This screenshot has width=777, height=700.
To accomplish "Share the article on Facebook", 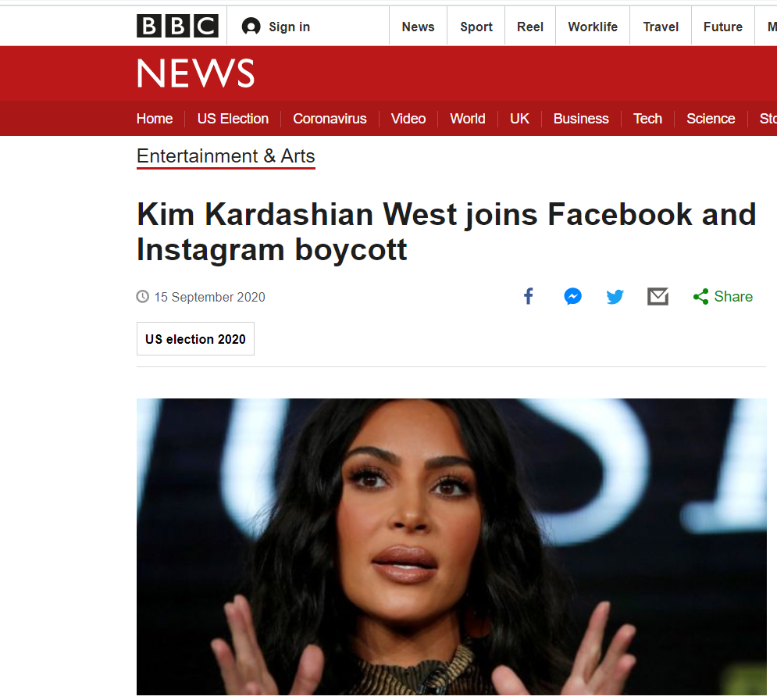I will (x=529, y=296).
